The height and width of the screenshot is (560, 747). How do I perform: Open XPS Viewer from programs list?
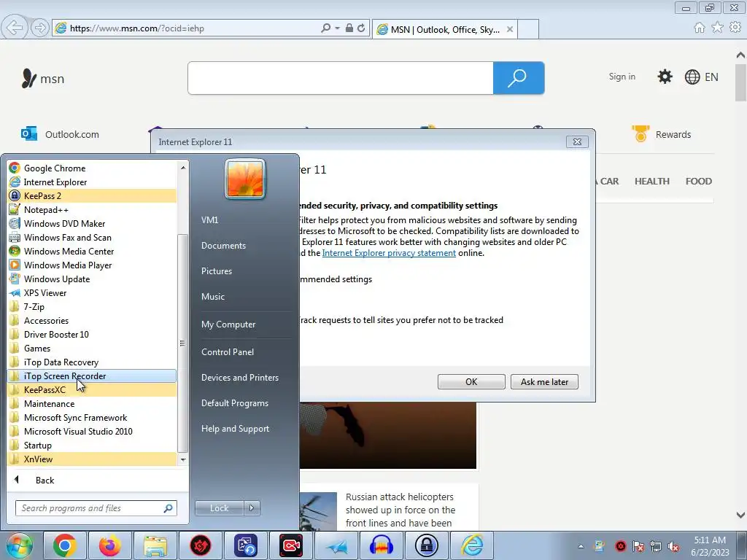coord(92,293)
